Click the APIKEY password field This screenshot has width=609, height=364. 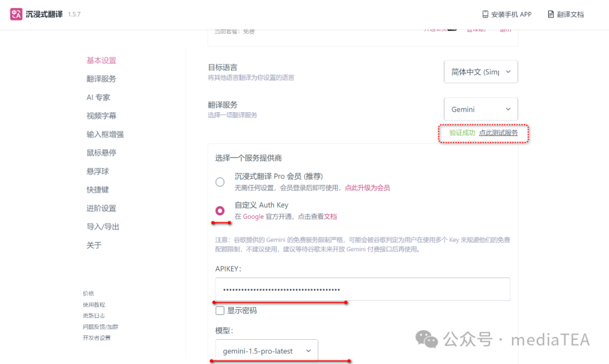click(363, 289)
